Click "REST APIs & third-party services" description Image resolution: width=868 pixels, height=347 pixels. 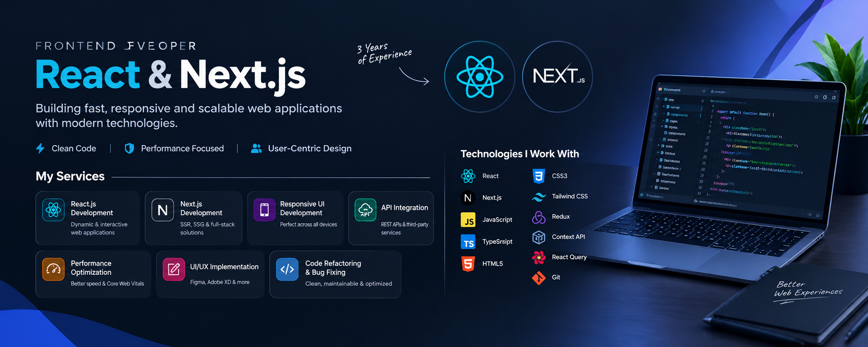[x=405, y=228]
